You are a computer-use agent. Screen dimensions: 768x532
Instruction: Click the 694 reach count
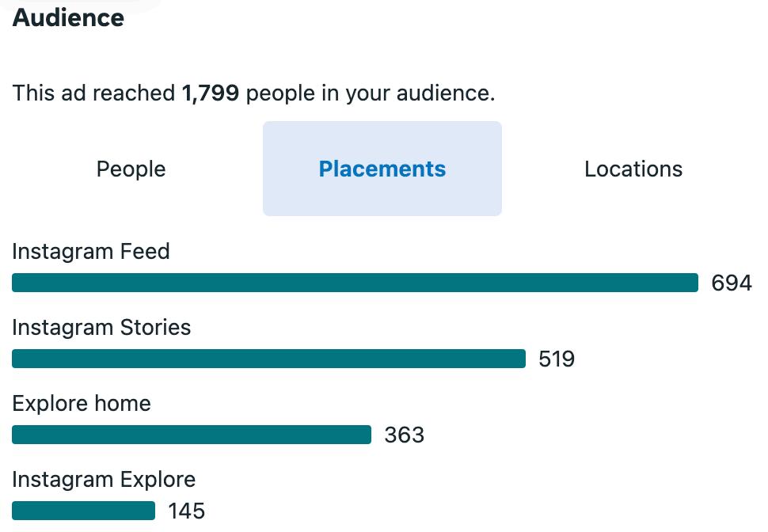pos(731,283)
